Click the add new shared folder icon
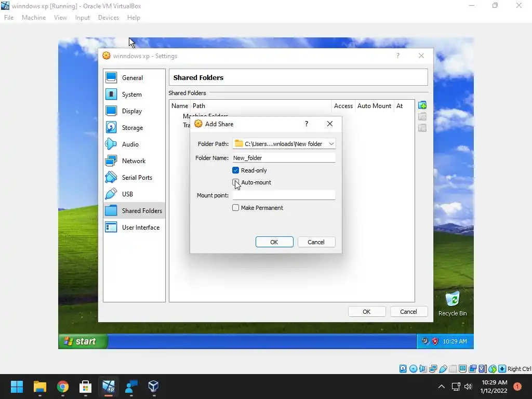532x399 pixels. pos(422,105)
